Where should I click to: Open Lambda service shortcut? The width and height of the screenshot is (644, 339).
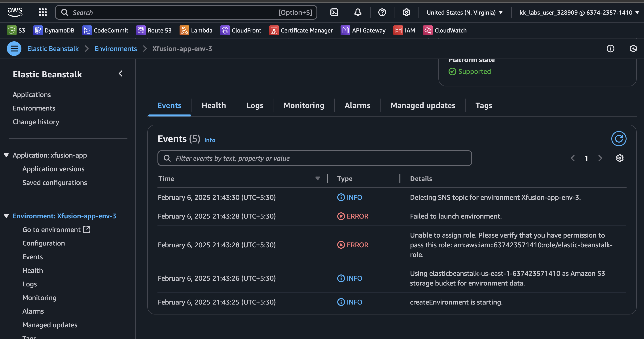tap(196, 30)
